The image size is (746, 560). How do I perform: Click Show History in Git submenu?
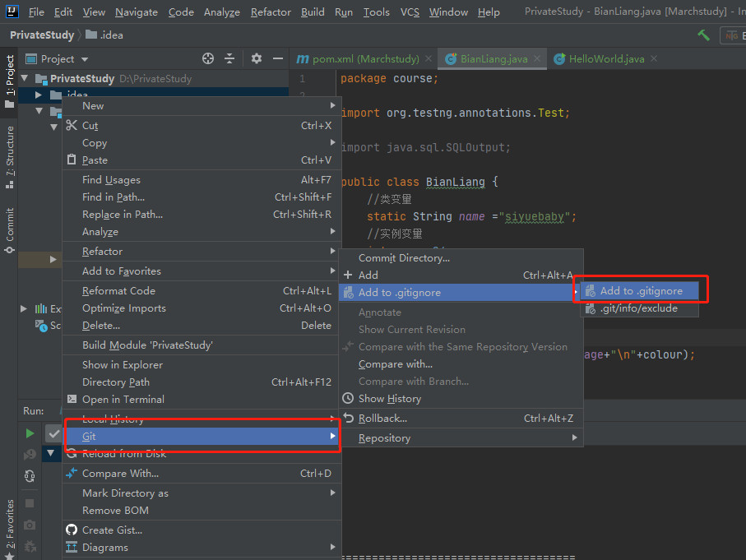coord(391,399)
